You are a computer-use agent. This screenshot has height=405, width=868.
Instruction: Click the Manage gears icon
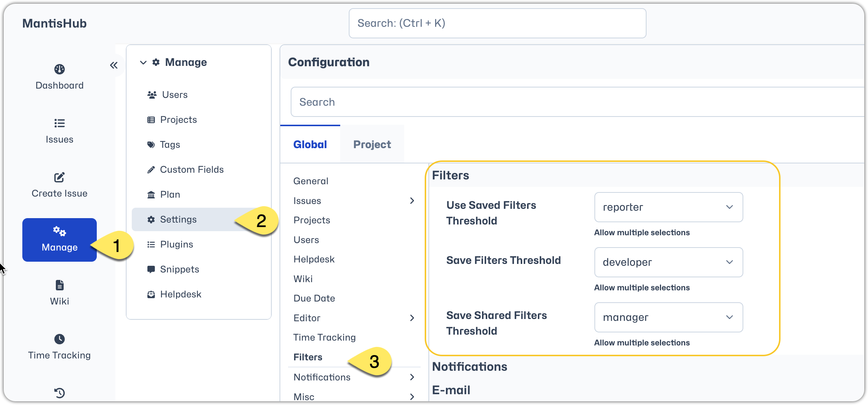pos(60,231)
